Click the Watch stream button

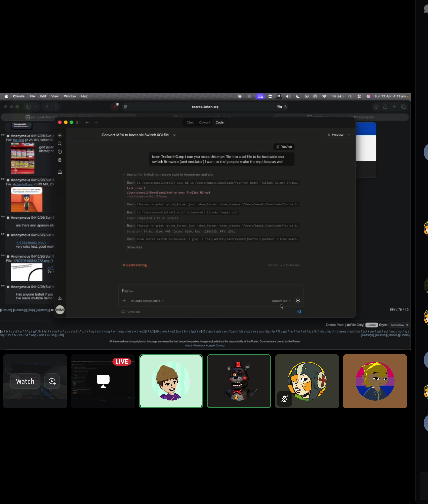point(25,381)
